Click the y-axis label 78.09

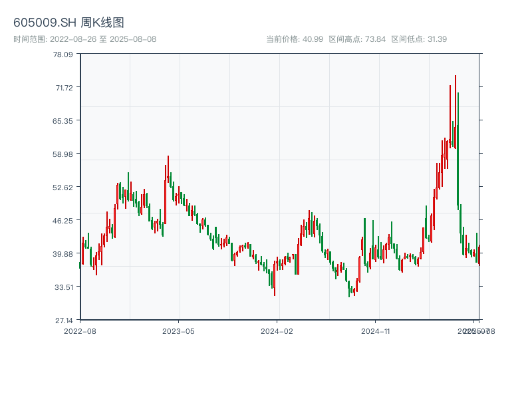point(63,55)
